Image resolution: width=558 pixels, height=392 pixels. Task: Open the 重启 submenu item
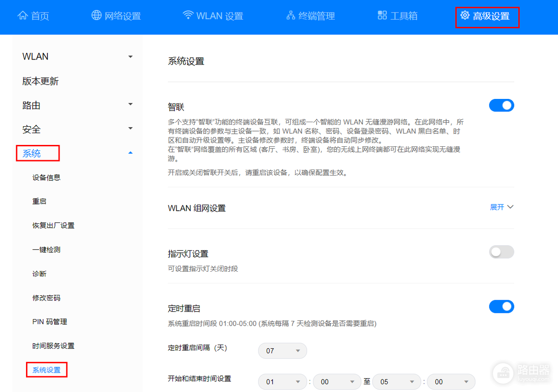[40, 202]
